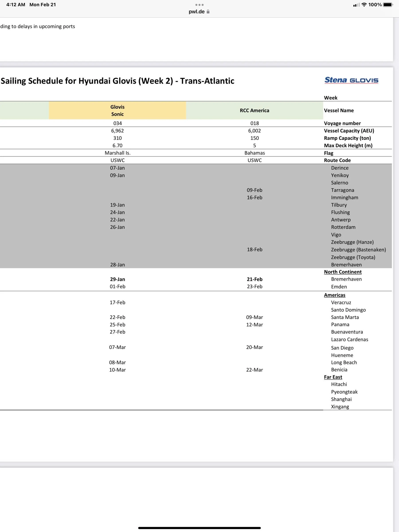The height and width of the screenshot is (532, 399).
Task: Select the RCC America vessel header cell
Action: pos(254,110)
